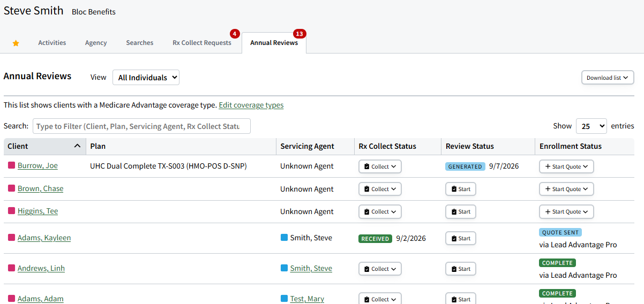
Task: Open Start Quote dropdown for Burrow, Joe
Action: 566,166
